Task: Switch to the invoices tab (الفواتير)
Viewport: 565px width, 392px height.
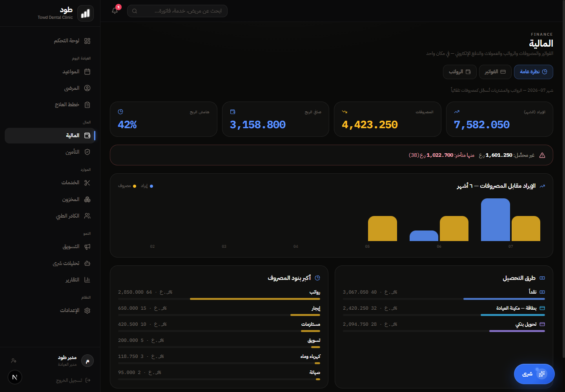Action: [x=495, y=72]
